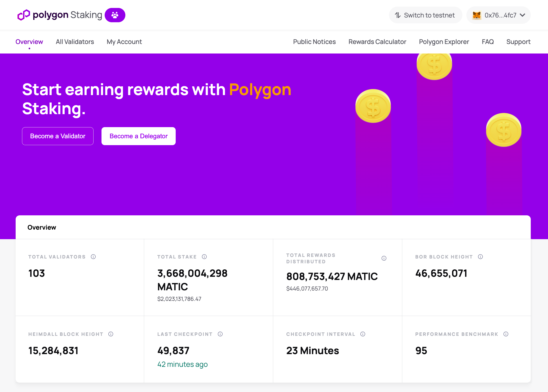Click the info icon beside Last Checkpoint
This screenshot has height=392, width=548.
point(220,334)
